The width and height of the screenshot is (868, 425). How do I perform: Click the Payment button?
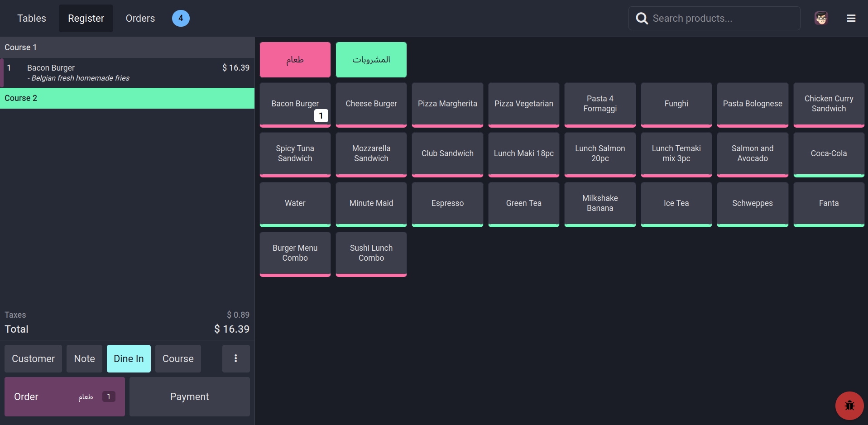189,396
